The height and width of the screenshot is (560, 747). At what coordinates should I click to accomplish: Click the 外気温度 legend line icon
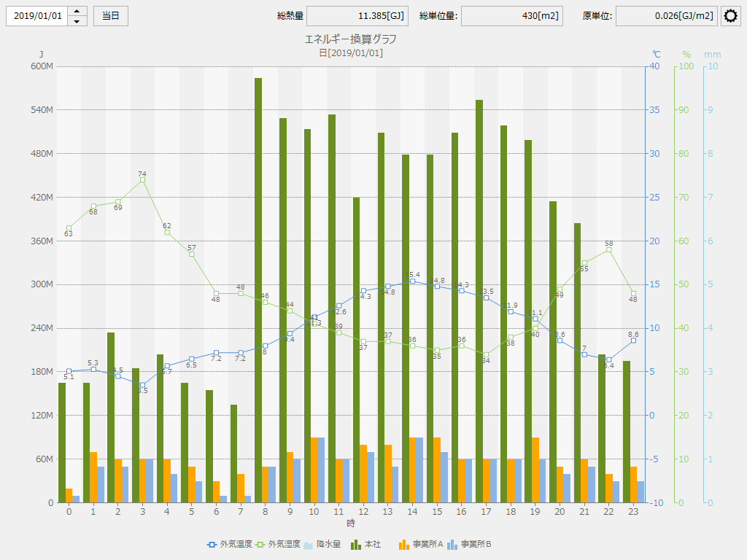tap(212, 544)
